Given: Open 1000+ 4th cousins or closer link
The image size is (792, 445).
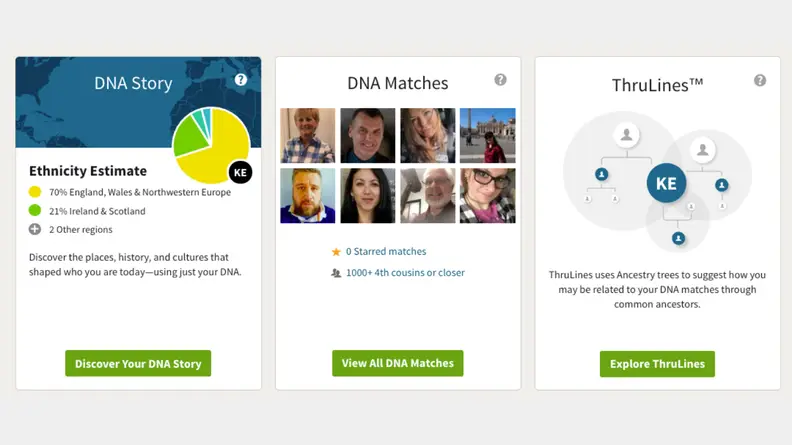Looking at the screenshot, I should [x=405, y=273].
